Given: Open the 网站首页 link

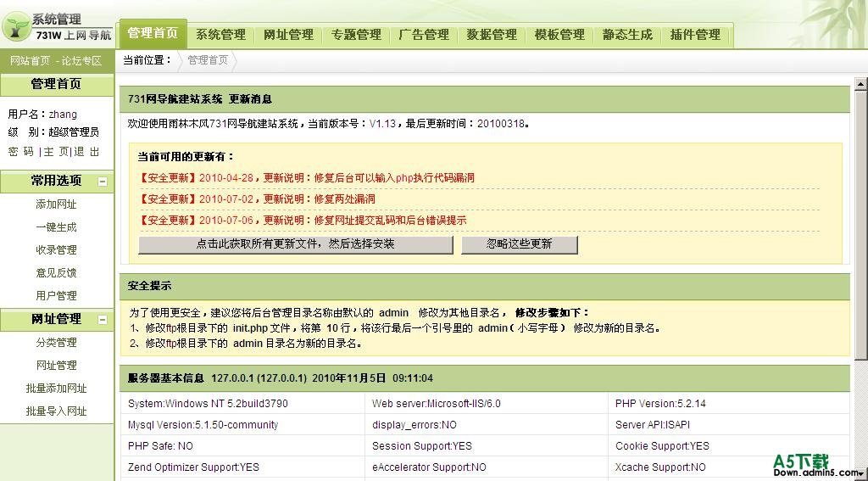Looking at the screenshot, I should [x=31, y=61].
